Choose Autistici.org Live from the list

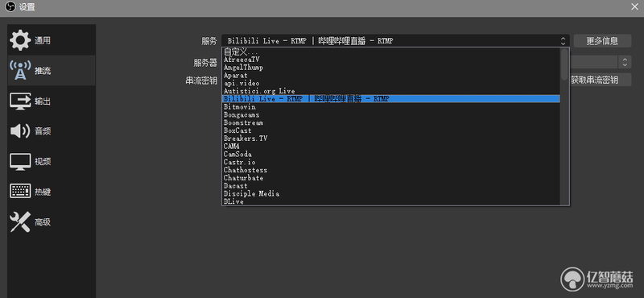(x=390, y=91)
